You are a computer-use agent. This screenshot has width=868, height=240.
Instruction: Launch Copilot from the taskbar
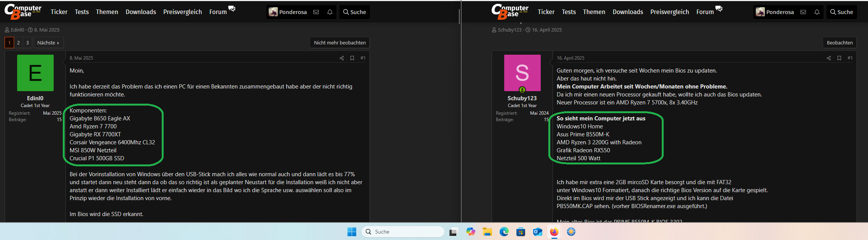471,232
